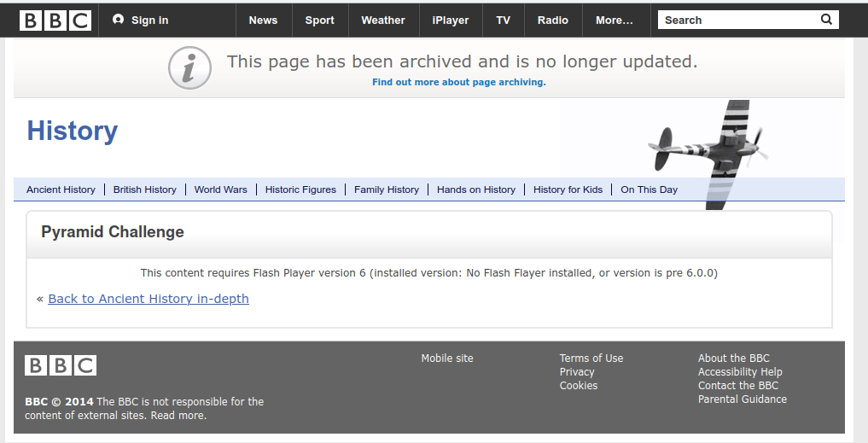Viewport: 868px width, 443px height.
Task: Open Parental Guidance footer link
Action: [x=743, y=399]
